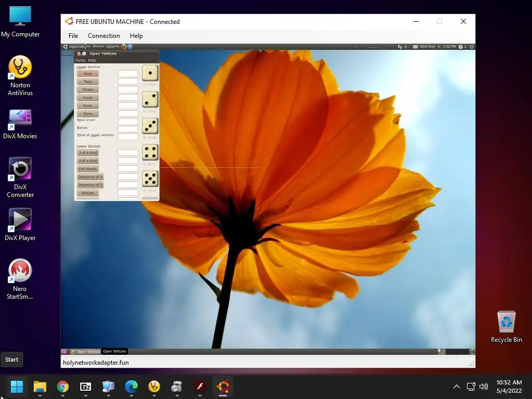
Task: Open the Wed May 4 clock in Ubuntu panel
Action: click(437, 46)
